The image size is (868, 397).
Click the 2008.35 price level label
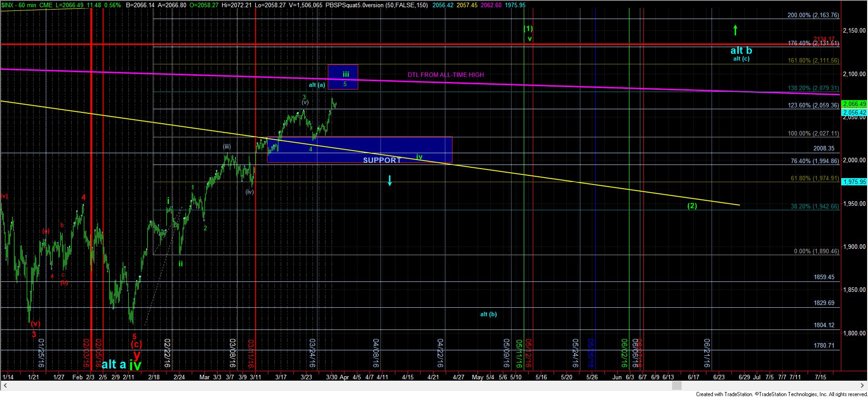[x=824, y=148]
